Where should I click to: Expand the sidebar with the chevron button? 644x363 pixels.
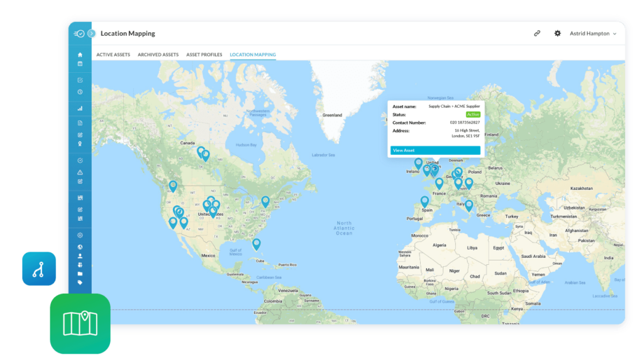click(92, 34)
